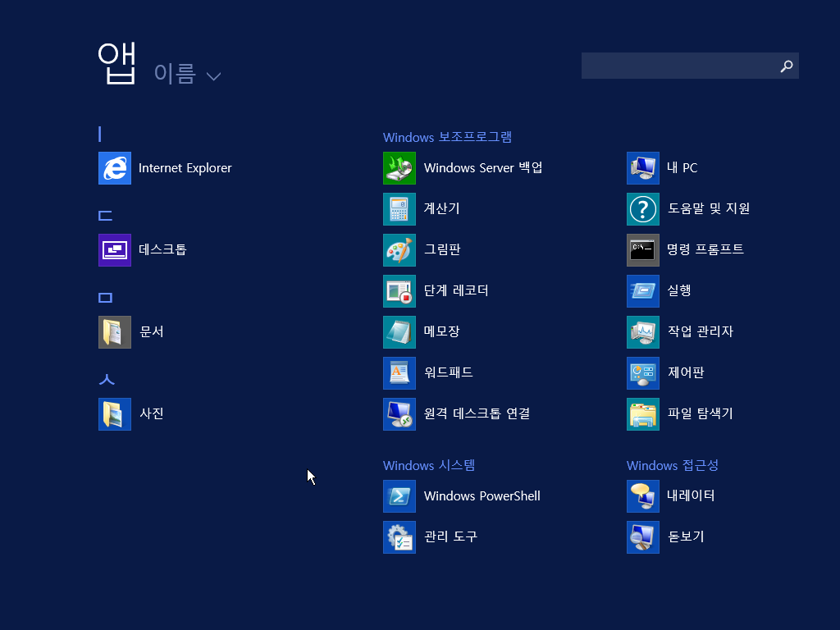Click the 이름 sort label
Viewport: 840px width, 630px height.
pos(175,74)
